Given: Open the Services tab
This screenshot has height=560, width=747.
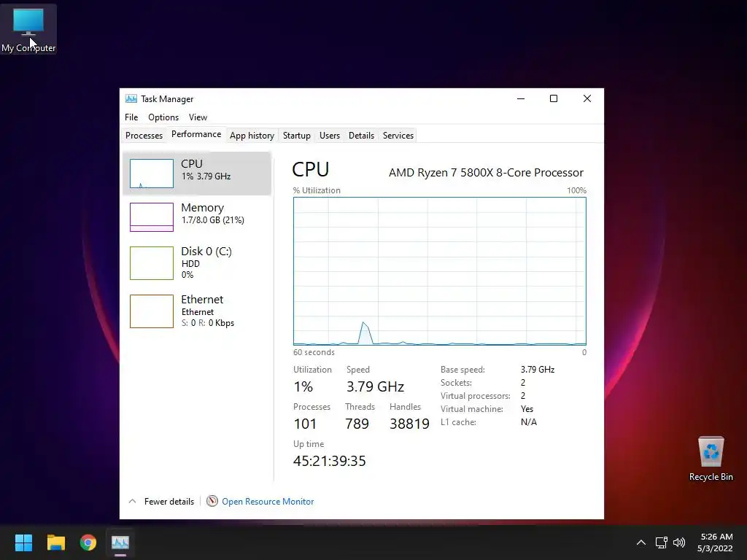Looking at the screenshot, I should [398, 135].
